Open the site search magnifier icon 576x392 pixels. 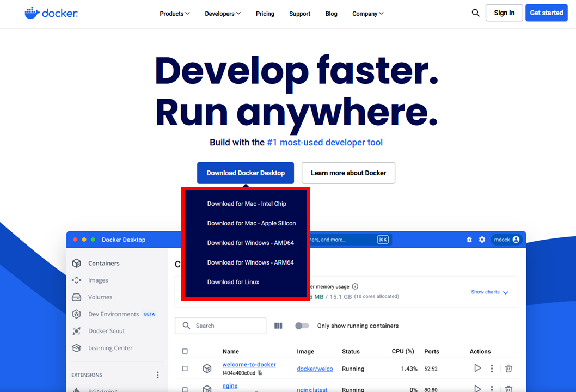(475, 13)
